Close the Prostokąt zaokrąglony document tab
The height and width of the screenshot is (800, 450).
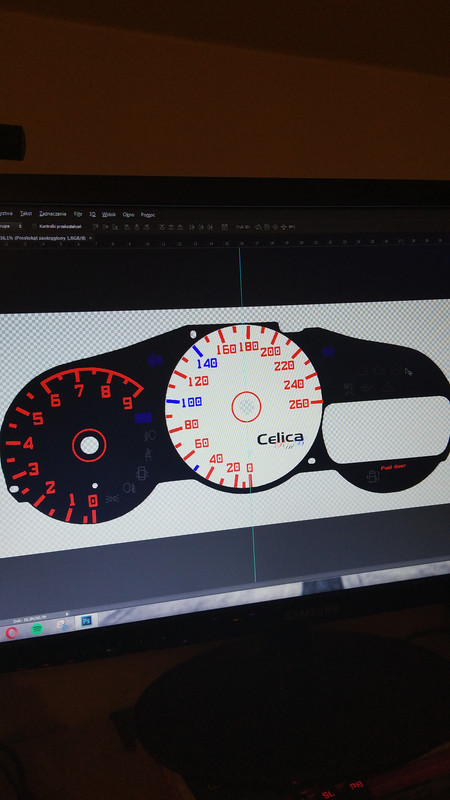click(x=90, y=238)
